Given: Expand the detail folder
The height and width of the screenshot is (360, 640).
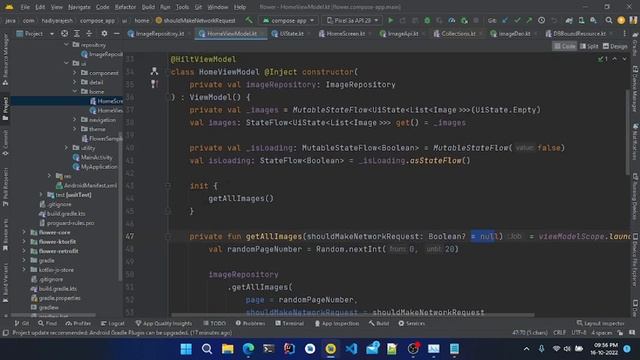Looking at the screenshot, I should point(75,82).
